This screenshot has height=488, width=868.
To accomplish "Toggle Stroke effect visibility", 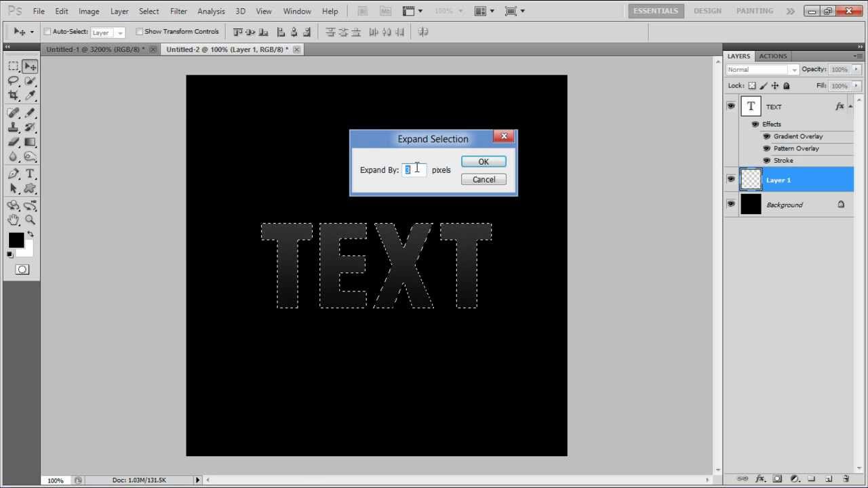I will click(767, 161).
